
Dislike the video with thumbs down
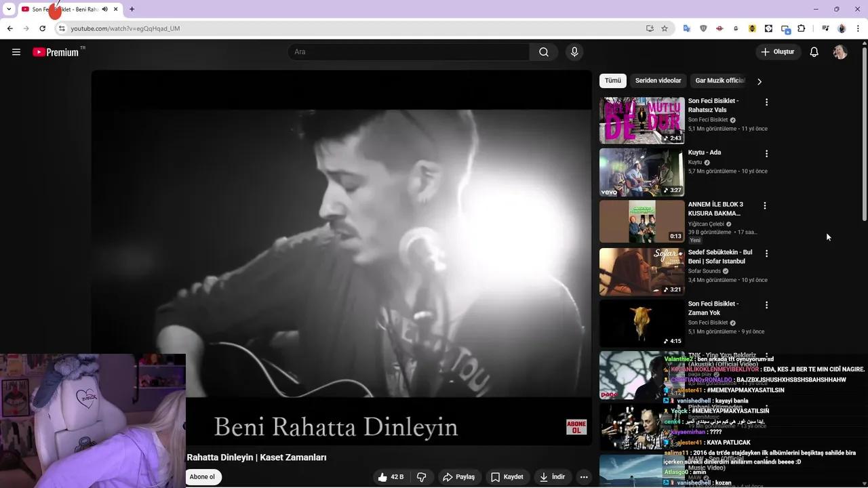click(421, 477)
